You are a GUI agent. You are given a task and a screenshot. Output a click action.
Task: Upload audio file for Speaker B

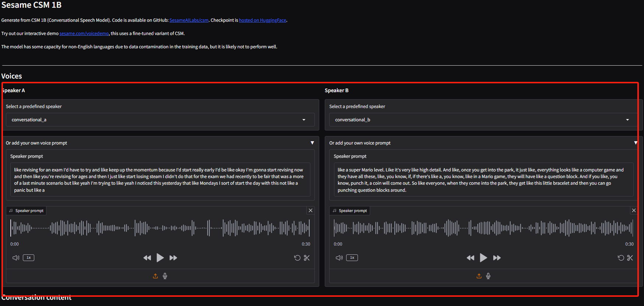click(x=479, y=276)
